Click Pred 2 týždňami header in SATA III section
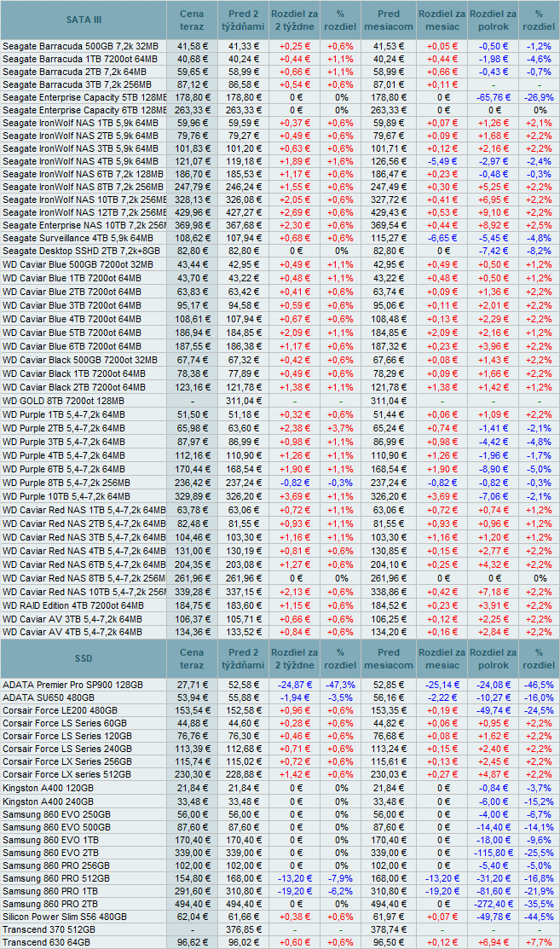Image resolution: width=560 pixels, height=949 pixels. pyautogui.click(x=243, y=20)
